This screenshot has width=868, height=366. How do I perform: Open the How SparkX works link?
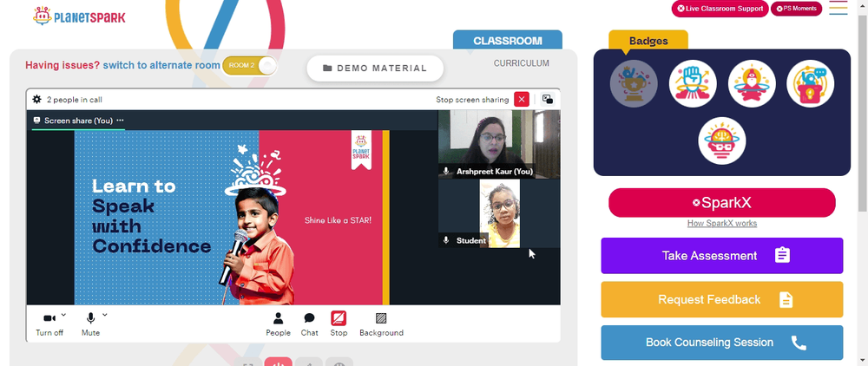[722, 224]
